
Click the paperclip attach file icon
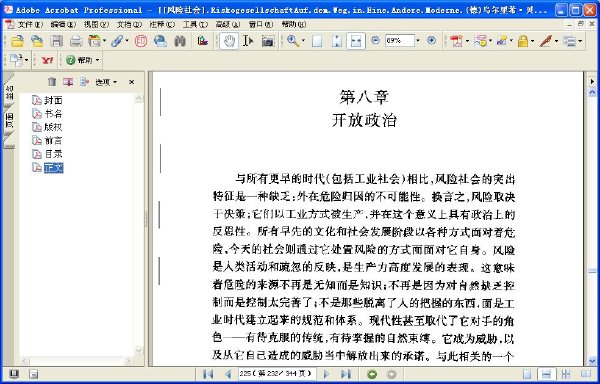click(x=117, y=41)
